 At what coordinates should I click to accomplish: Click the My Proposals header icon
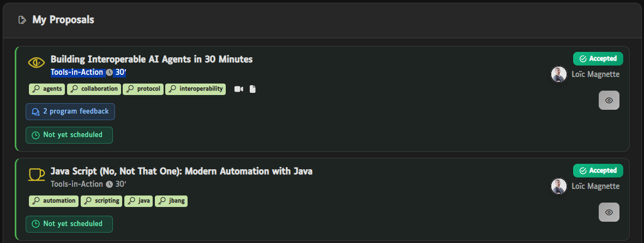pyautogui.click(x=22, y=20)
